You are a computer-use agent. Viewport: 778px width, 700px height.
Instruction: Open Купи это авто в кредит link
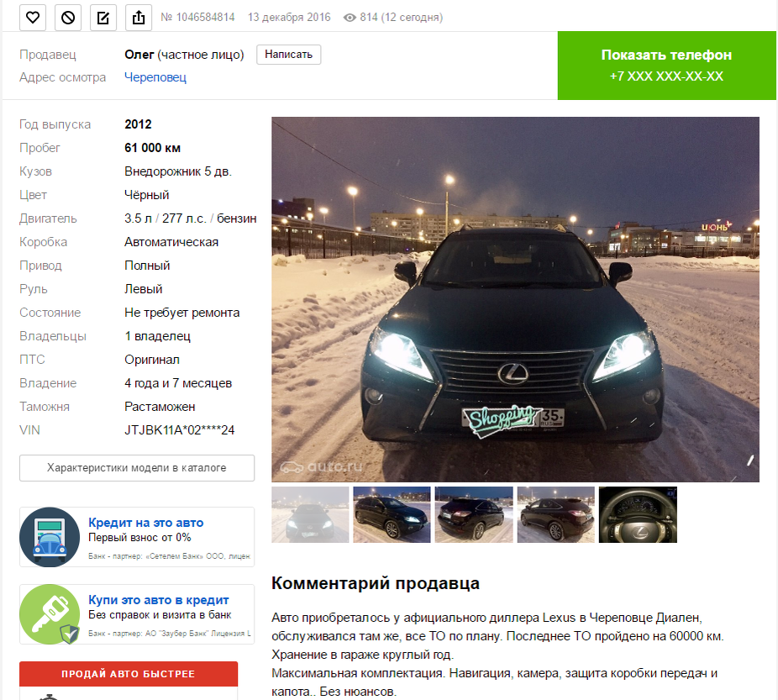click(158, 600)
